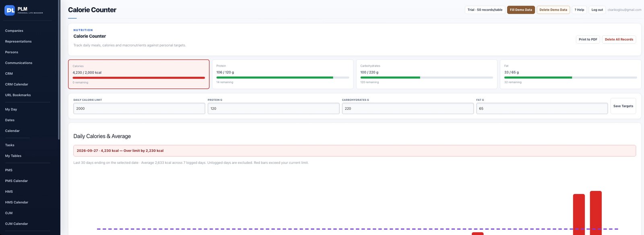This screenshot has height=235, width=644.
Task: Open Tasks list
Action: 10,145
